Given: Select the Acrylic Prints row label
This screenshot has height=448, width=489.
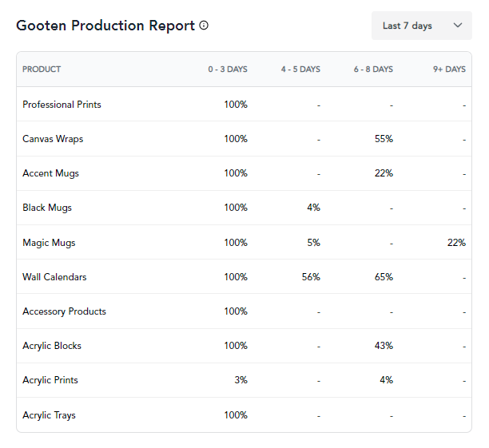Looking at the screenshot, I should [x=50, y=380].
